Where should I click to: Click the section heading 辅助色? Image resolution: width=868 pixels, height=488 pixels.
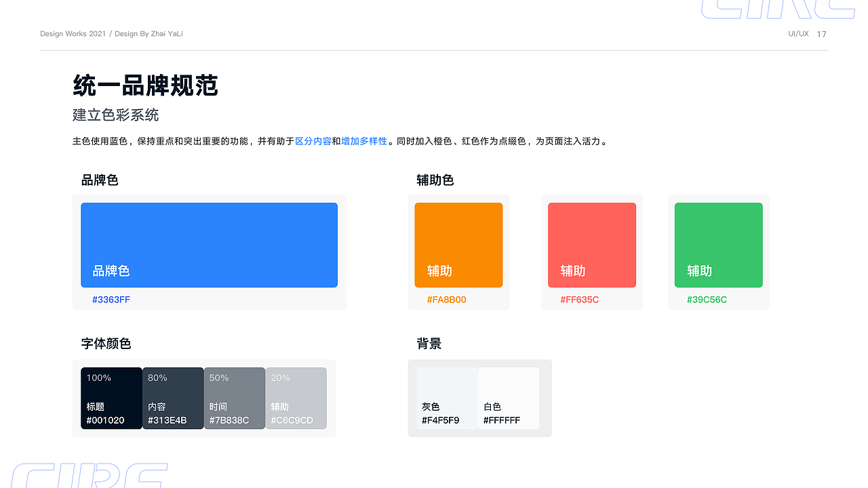pos(435,180)
